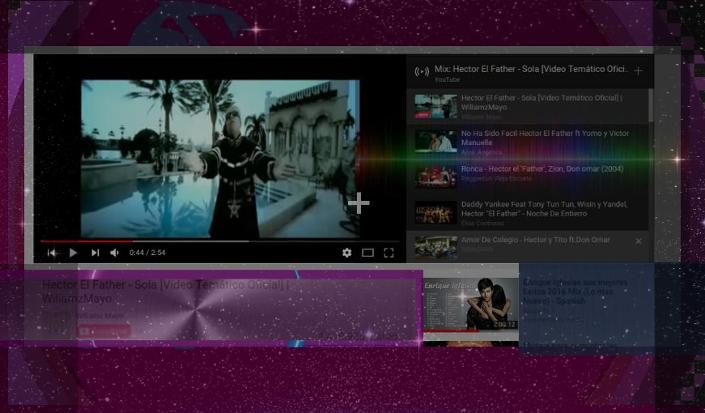Click the video frame to toggle playback
Screen dimensions: 705x413
220,159
